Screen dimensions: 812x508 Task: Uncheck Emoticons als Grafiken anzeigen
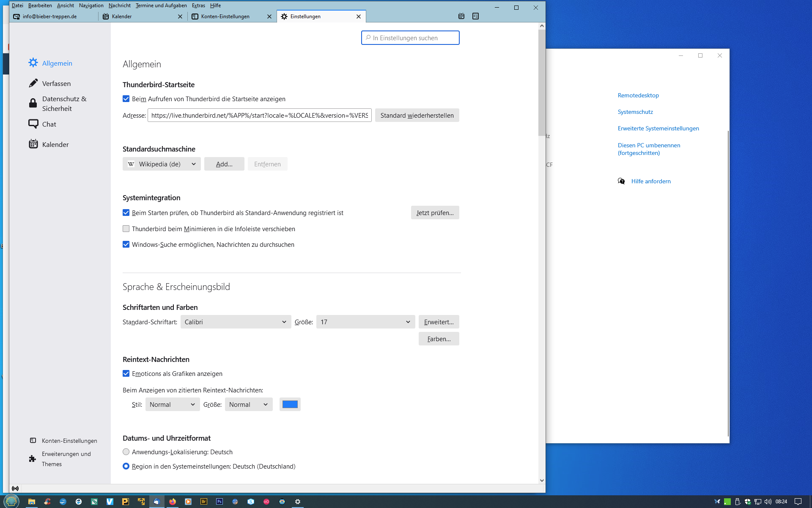[x=126, y=374]
